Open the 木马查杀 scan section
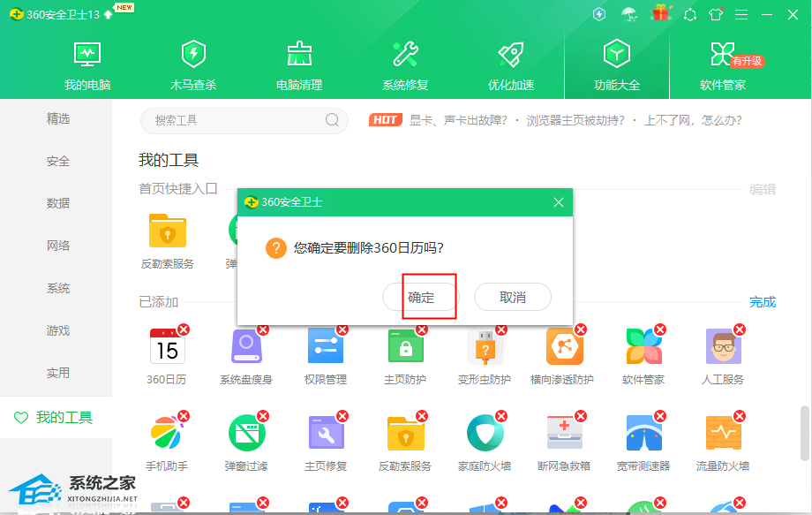 [x=193, y=66]
